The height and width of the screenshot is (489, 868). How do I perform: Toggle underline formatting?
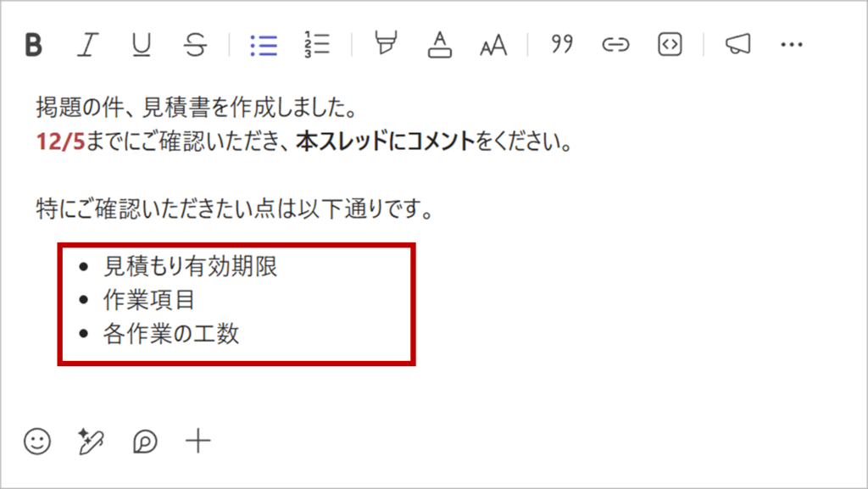coord(141,45)
